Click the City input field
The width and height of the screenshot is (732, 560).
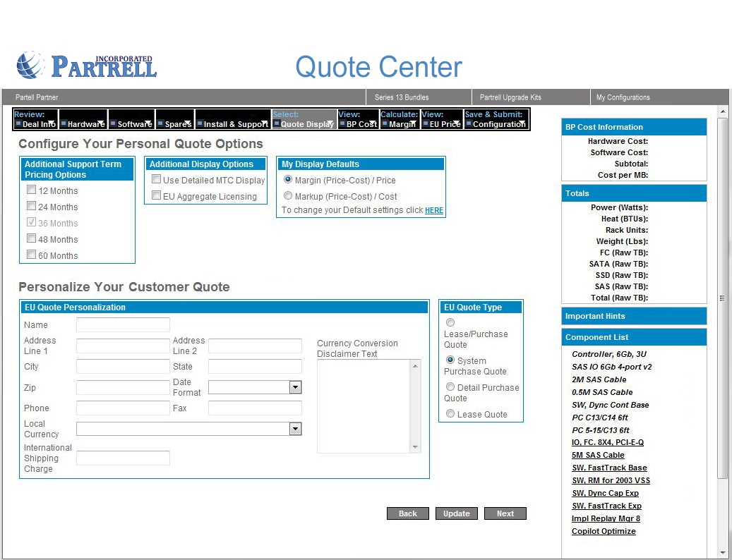(x=123, y=366)
